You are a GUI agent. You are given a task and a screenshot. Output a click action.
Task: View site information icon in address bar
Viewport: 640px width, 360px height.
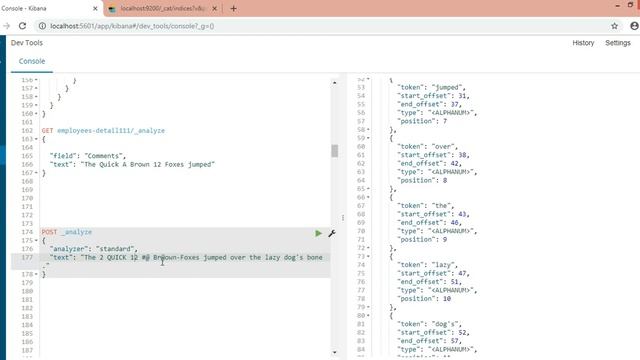point(42,26)
